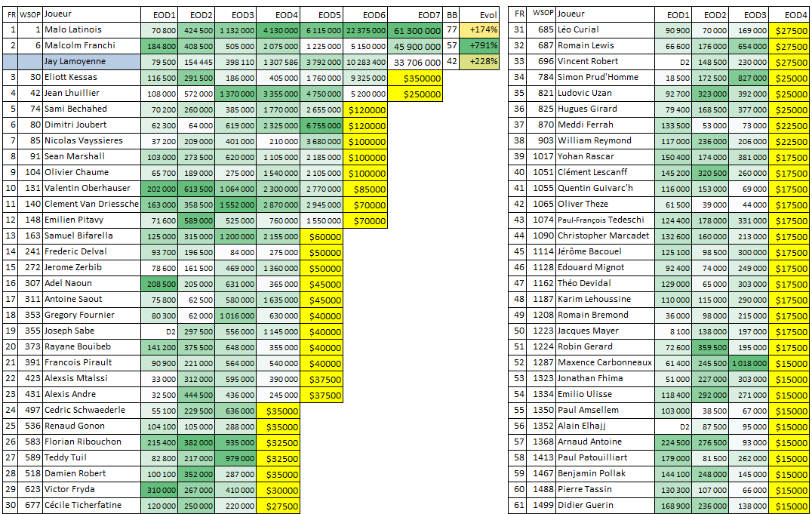This screenshot has height=514, width=812.
Task: Click William Reymond's 236 000 cell
Action: click(710, 141)
